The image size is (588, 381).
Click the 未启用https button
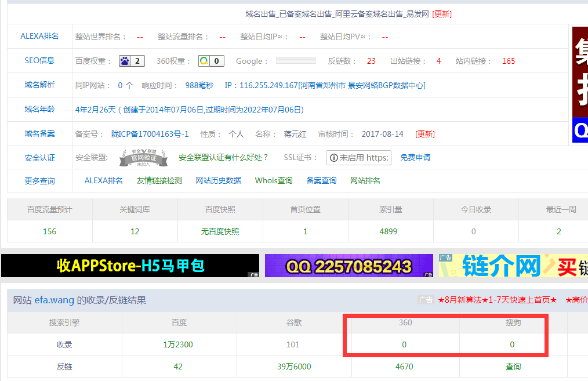(358, 157)
